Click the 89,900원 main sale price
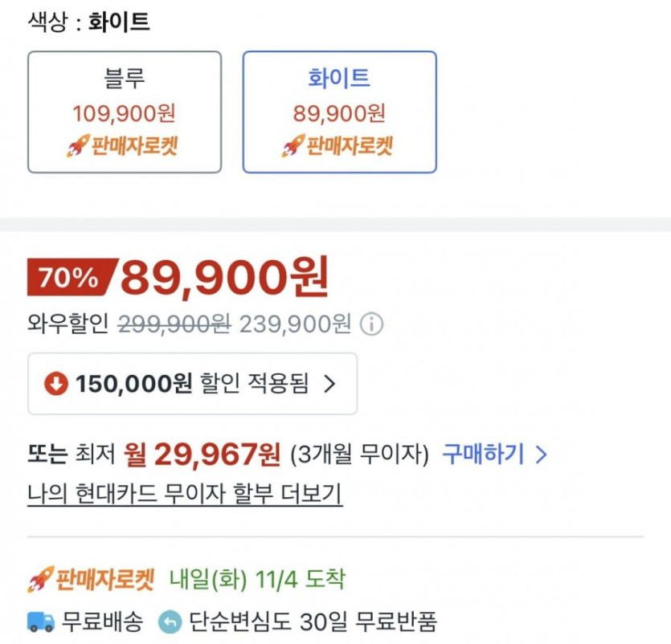 pyautogui.click(x=225, y=278)
